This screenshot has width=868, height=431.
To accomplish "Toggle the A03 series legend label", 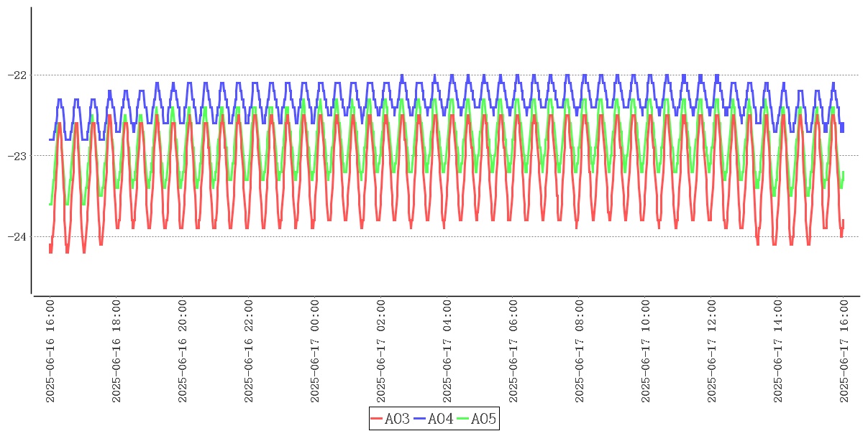I will click(x=397, y=419).
